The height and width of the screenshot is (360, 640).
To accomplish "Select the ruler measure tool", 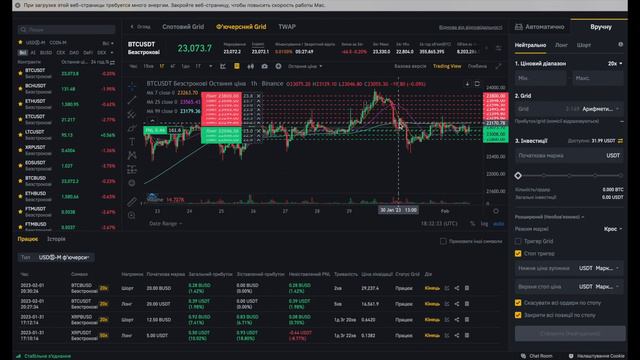I will (132, 201).
